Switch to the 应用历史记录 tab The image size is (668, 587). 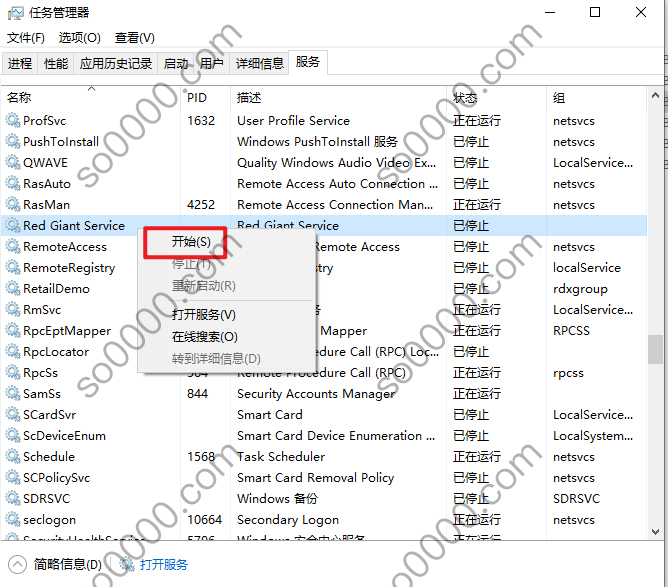(116, 63)
